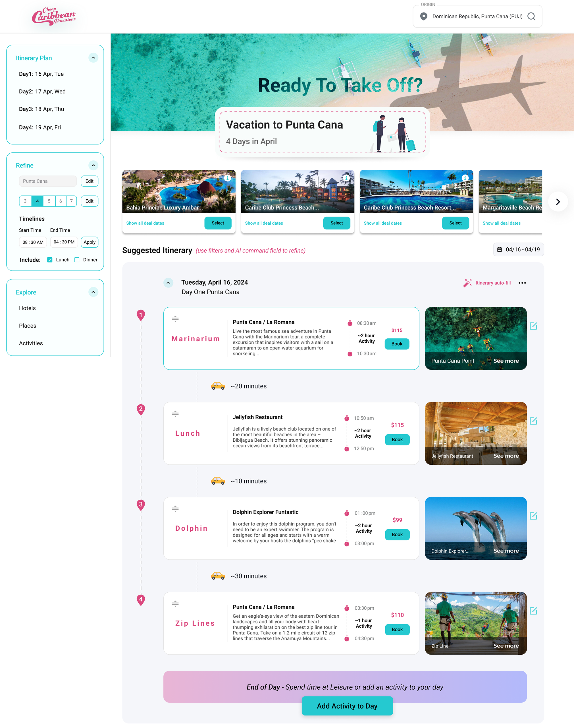This screenshot has height=728, width=574.
Task: Click the Cheap Caribbean Vacations logo
Action: click(x=54, y=16)
